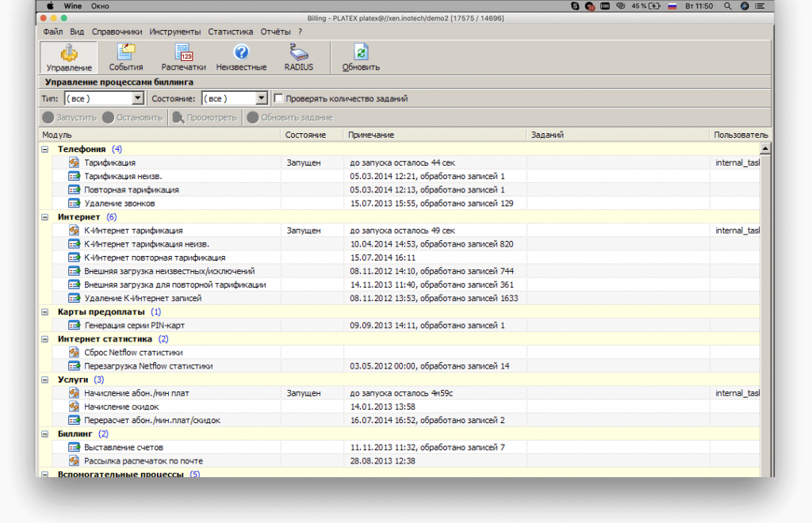This screenshot has height=523, width=812.
Task: Click the Russian flag input source icon
Action: [672, 6]
